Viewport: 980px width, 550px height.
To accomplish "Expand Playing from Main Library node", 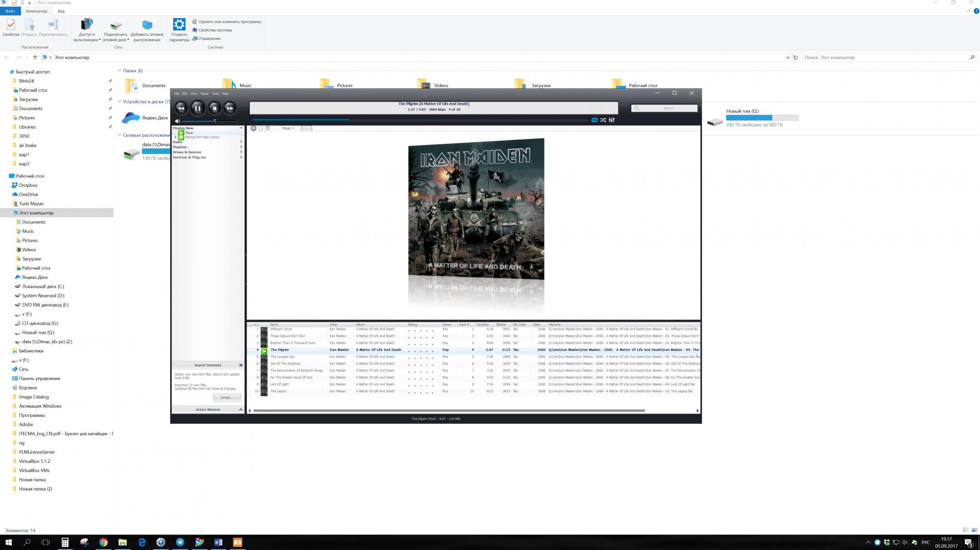I will coord(176,137).
